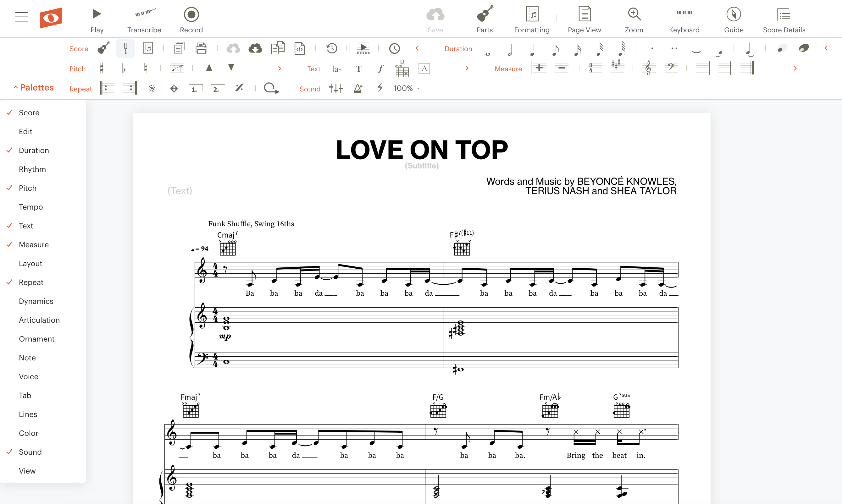Image resolution: width=842 pixels, height=504 pixels.
Task: Click the (Subtitle) placeholder text
Action: coord(422,166)
